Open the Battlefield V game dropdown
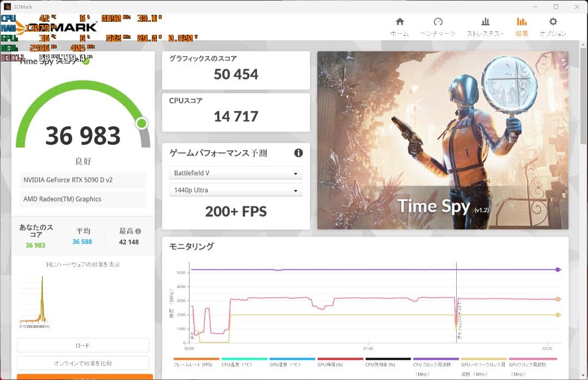Image resolution: width=588 pixels, height=380 pixels. point(236,173)
